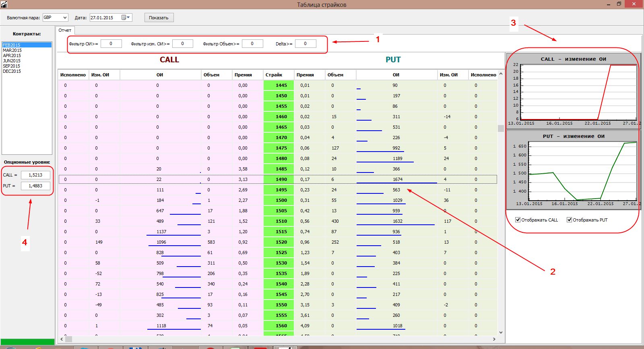Expand the Валютная пара GBP dropdown
The image size is (644, 349).
click(65, 18)
